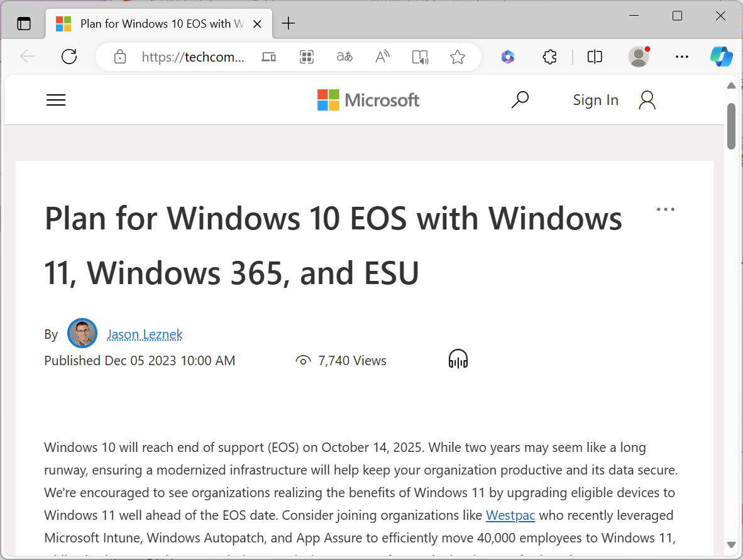Screen dimensions: 743x560
Task: Open Settings and more menu
Action: tap(682, 57)
